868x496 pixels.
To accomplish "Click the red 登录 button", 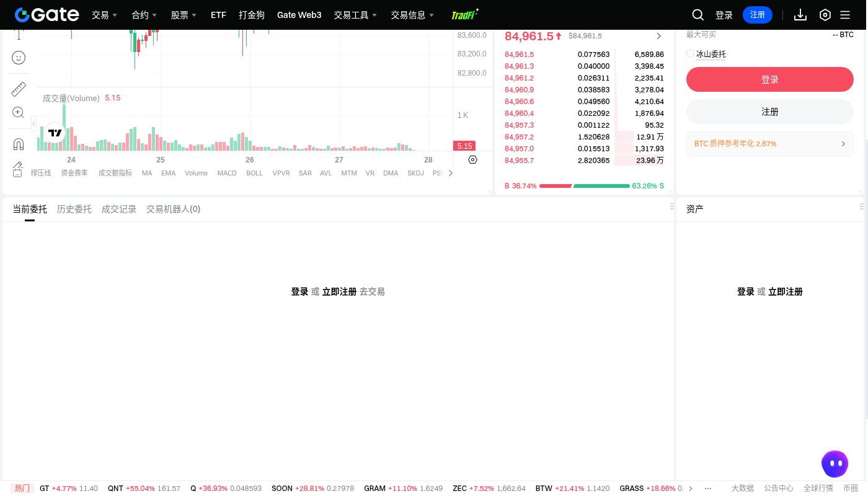I will 770,79.
